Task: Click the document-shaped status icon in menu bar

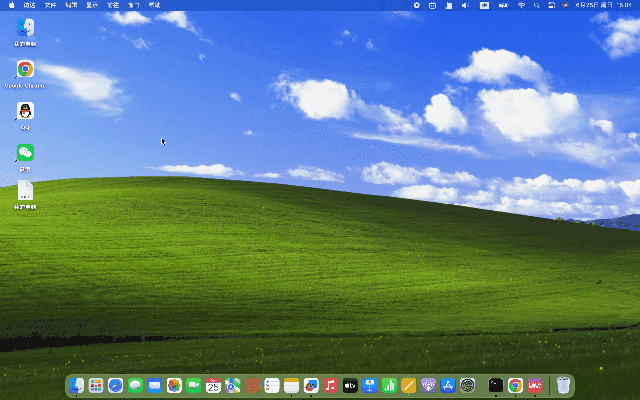Action: point(449,5)
